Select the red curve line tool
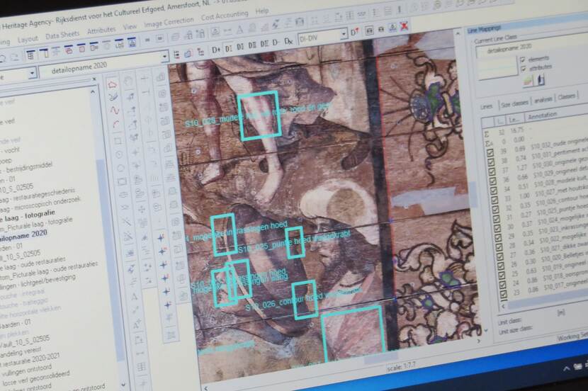The image size is (588, 391). (x=114, y=110)
